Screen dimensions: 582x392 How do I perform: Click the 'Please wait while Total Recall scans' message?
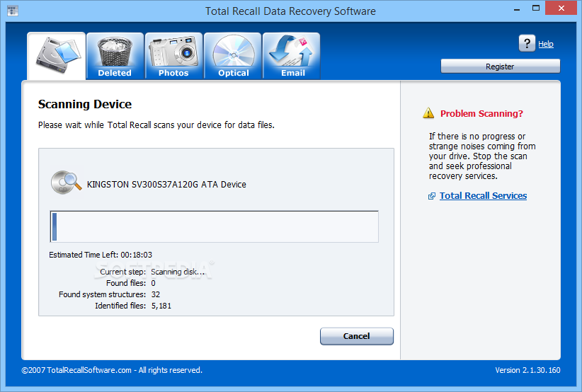pos(156,125)
